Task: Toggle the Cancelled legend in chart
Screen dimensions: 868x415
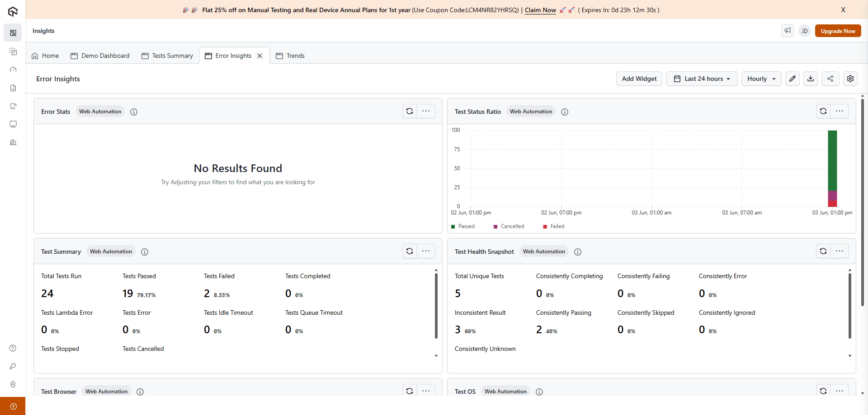Action: point(509,226)
